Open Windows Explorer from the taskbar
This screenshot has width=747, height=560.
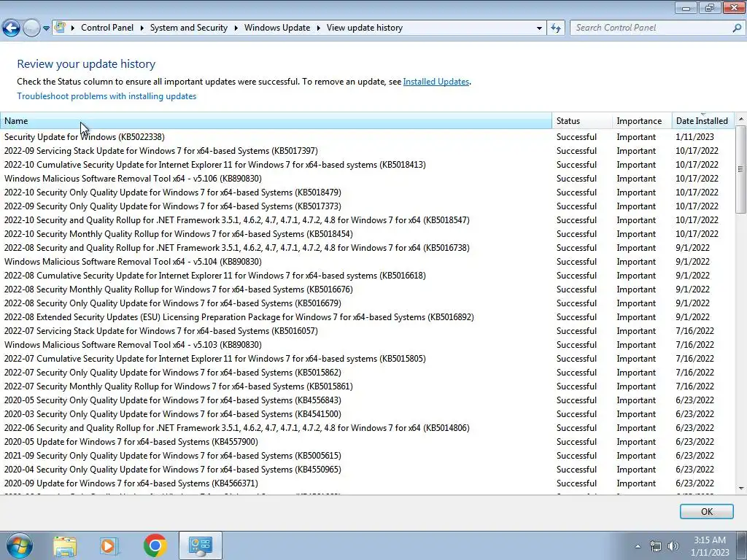tap(65, 545)
